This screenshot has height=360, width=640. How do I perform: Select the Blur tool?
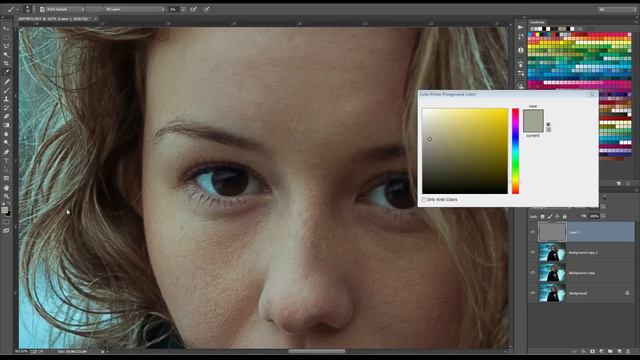[6, 134]
